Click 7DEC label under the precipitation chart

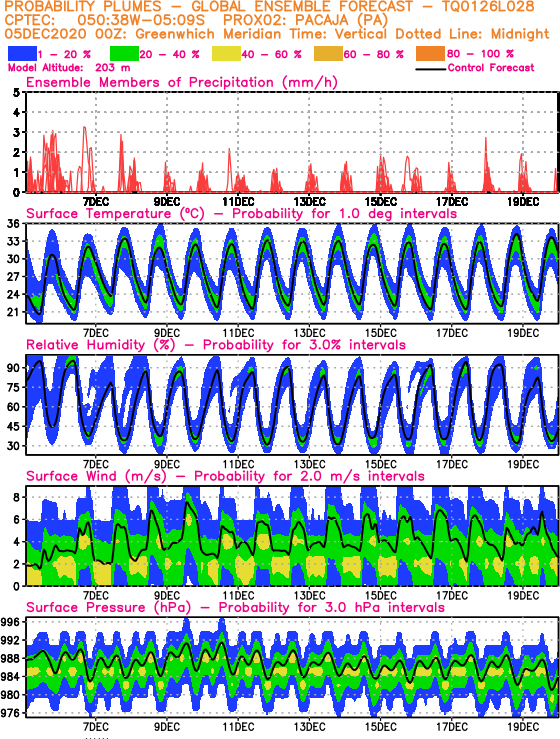click(96, 202)
